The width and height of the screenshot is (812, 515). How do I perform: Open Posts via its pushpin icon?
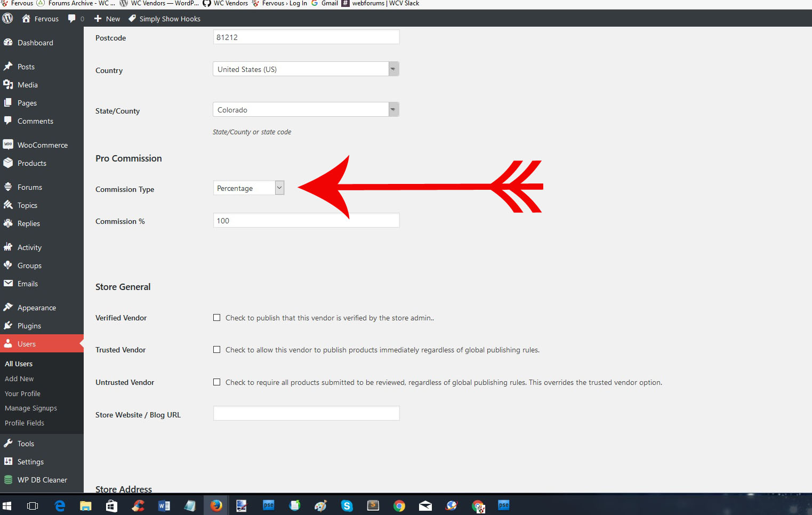(x=8, y=67)
